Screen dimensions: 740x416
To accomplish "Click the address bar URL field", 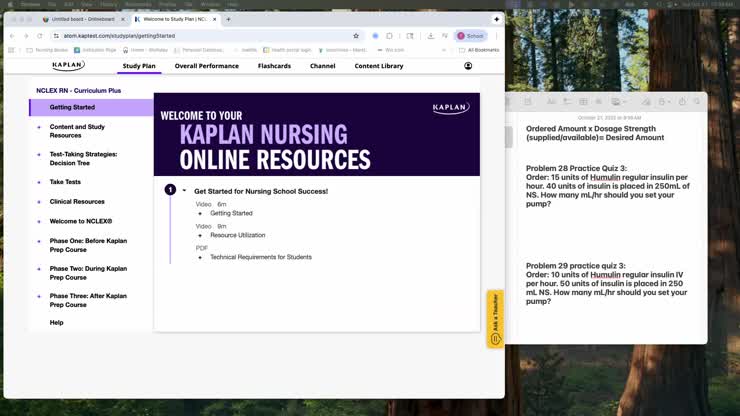I will pos(208,36).
